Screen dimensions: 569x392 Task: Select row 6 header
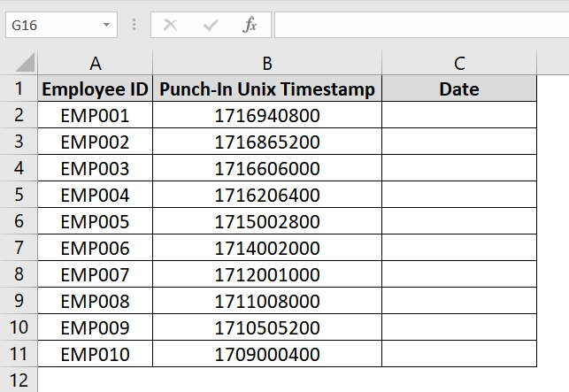tap(19, 220)
